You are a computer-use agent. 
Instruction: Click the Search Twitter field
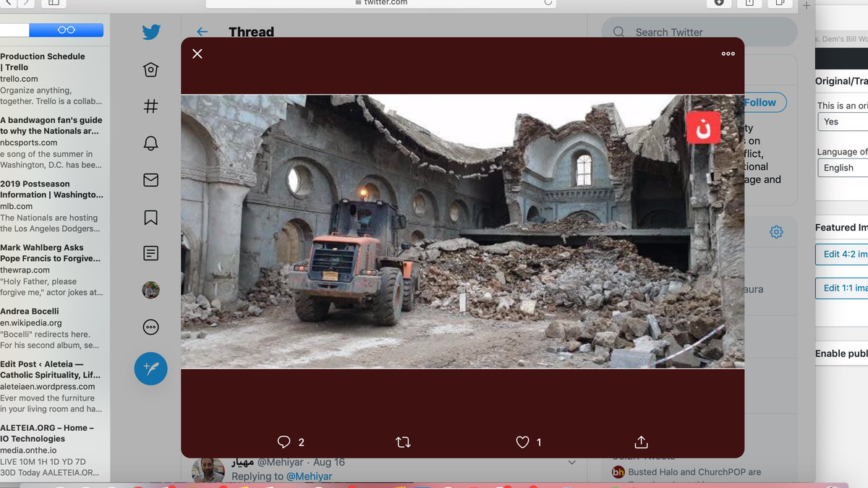coord(699,32)
